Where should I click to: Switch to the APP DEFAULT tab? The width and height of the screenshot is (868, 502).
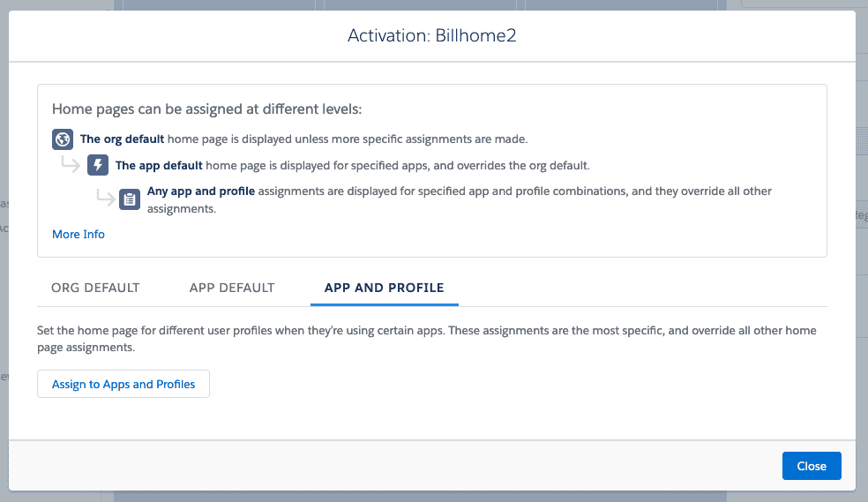[x=232, y=288]
